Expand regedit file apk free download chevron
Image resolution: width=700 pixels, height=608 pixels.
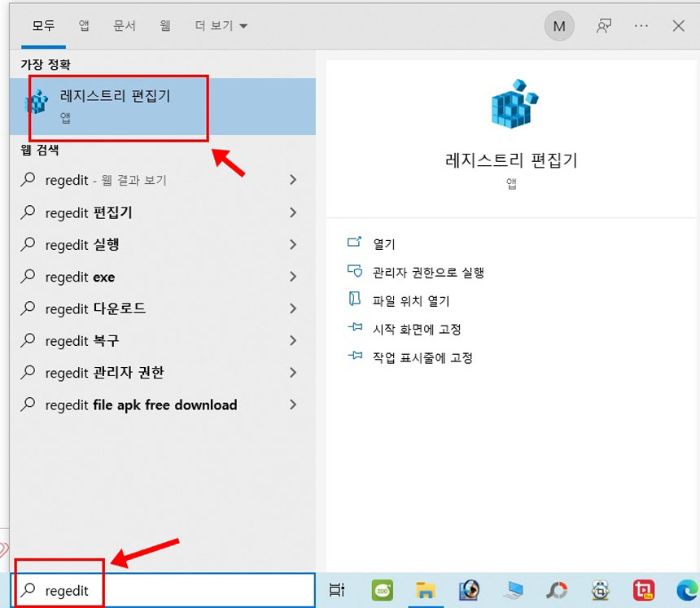(x=293, y=405)
